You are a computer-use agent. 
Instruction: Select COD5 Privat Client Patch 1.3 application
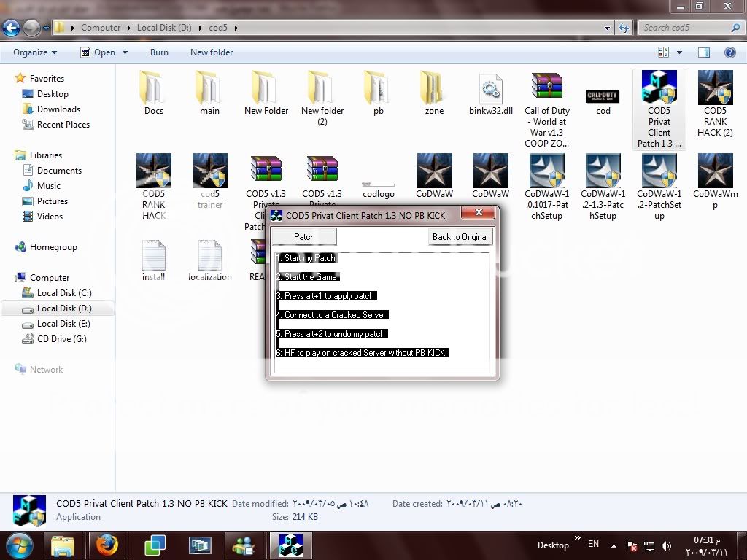659,109
